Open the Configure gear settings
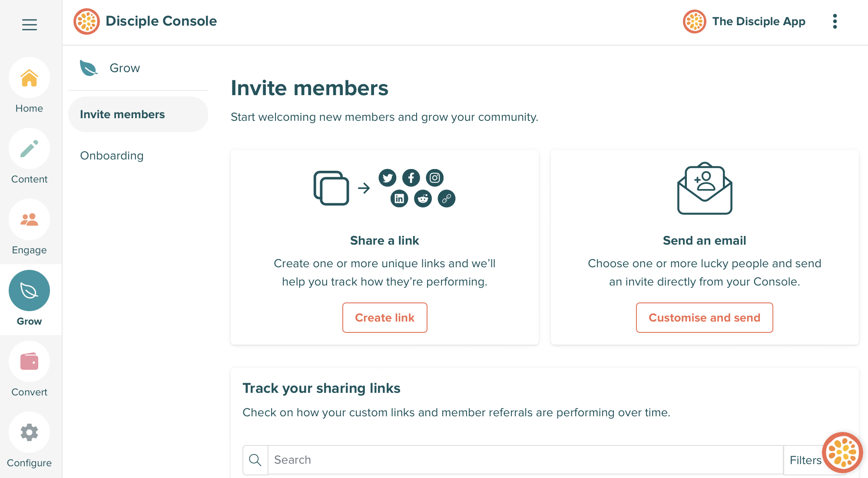The image size is (868, 478). point(29,432)
